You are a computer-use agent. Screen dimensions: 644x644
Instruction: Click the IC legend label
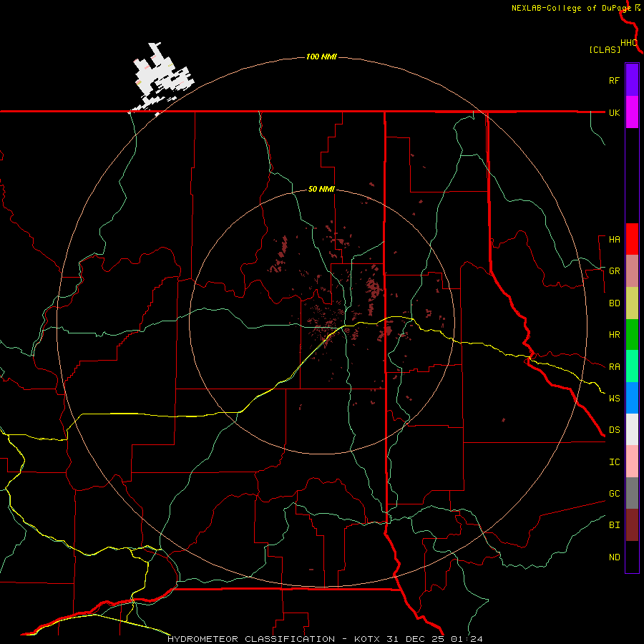(614, 462)
